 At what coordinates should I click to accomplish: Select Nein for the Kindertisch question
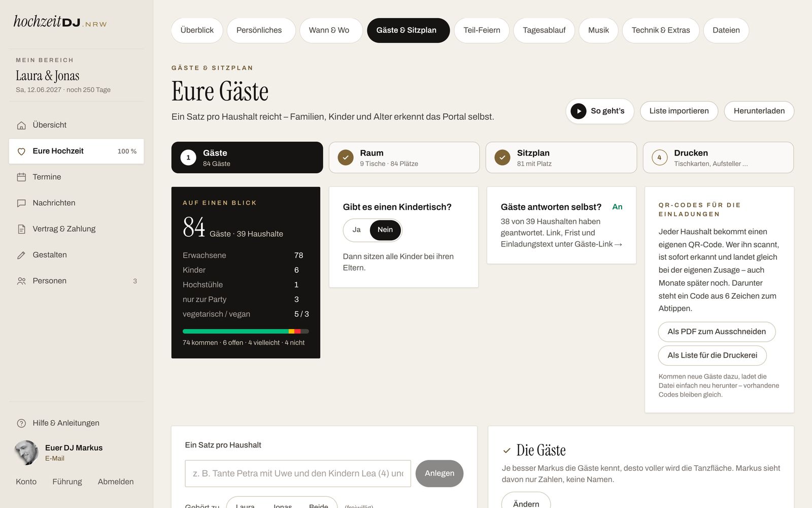tap(385, 230)
